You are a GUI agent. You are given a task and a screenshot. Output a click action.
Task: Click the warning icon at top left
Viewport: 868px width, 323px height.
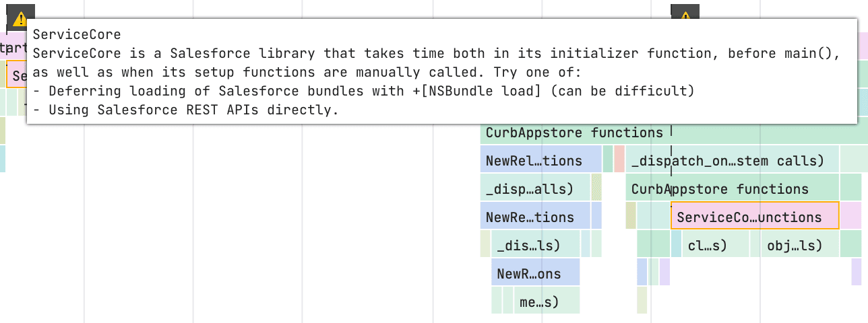21,17
